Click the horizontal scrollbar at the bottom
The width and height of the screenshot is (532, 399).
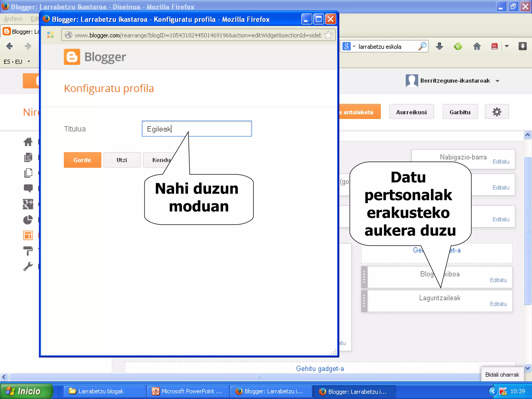click(258, 377)
